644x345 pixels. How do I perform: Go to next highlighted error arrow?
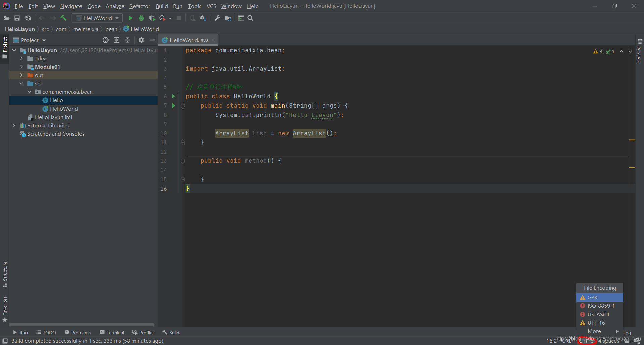pos(630,51)
